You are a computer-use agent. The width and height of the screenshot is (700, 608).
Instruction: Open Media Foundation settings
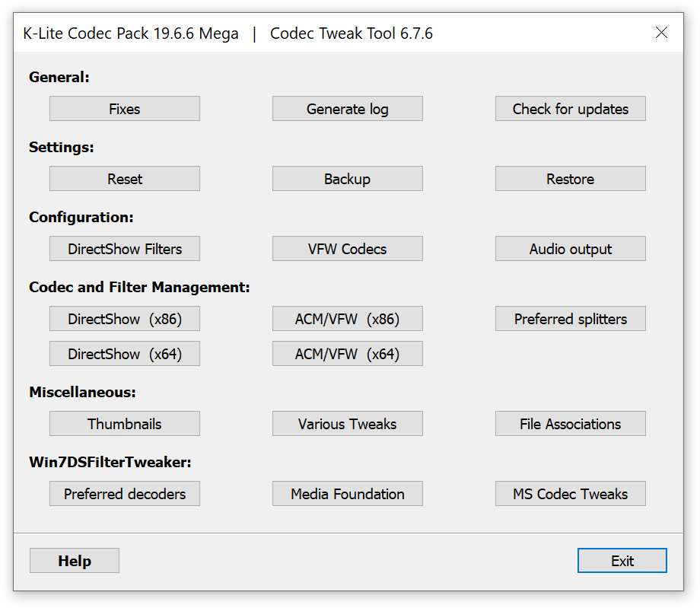(347, 493)
